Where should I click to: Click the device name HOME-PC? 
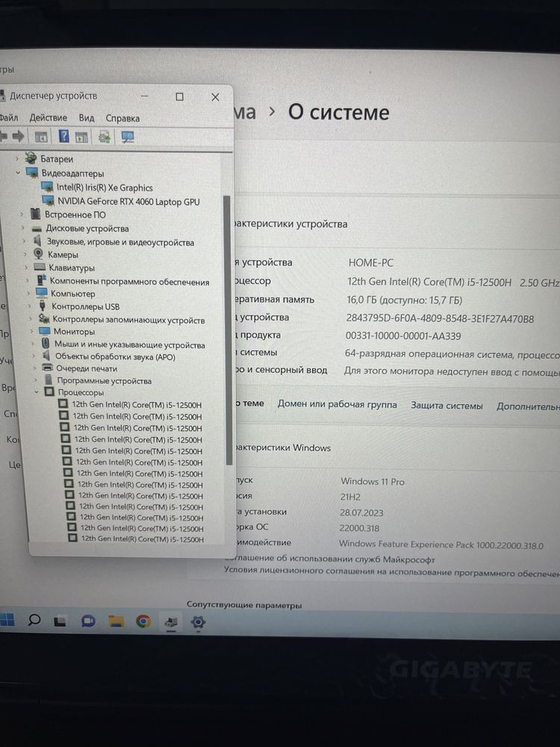tap(371, 262)
